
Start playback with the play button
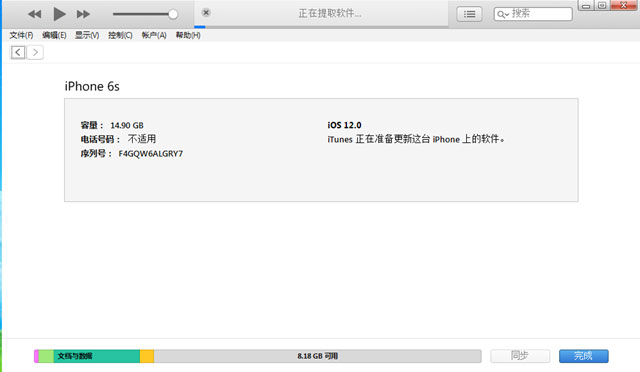pyautogui.click(x=60, y=14)
